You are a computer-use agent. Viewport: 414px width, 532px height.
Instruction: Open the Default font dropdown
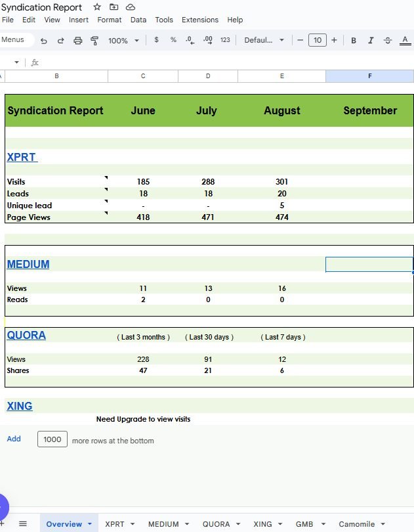(x=264, y=40)
